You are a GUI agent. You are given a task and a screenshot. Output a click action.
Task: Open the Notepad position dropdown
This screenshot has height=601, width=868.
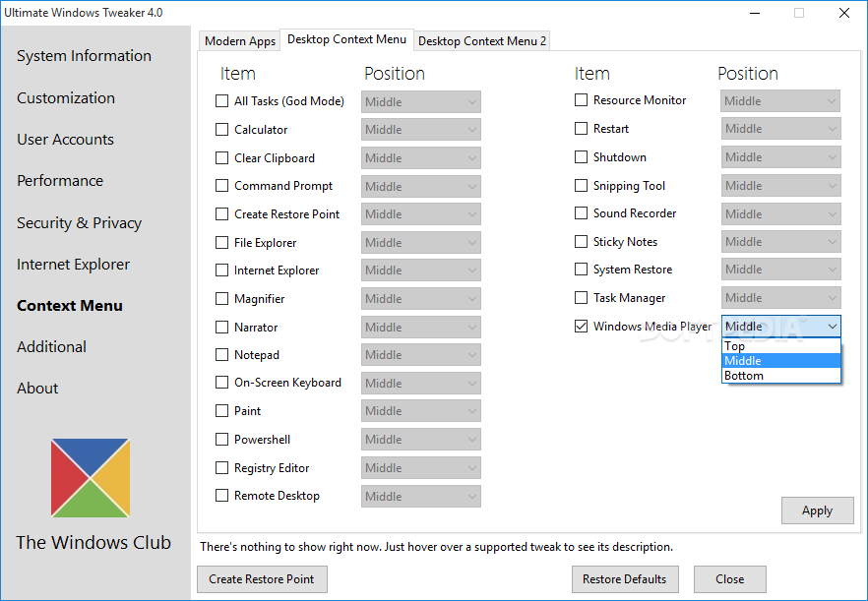(421, 355)
